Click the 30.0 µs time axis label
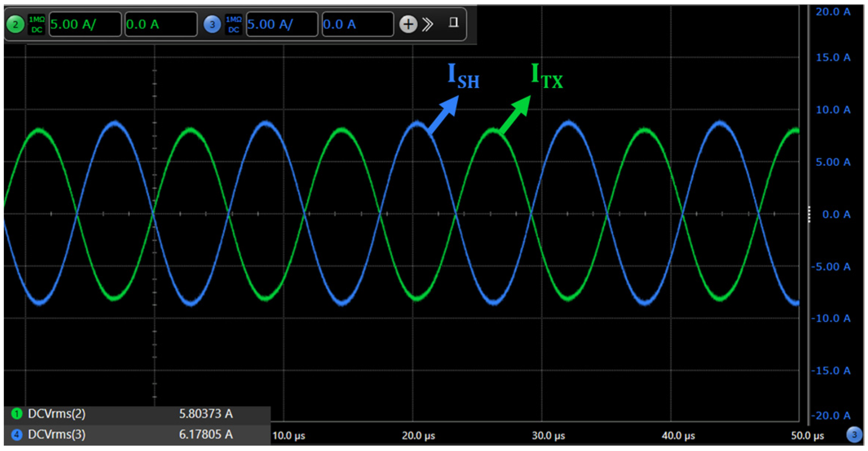 tap(548, 436)
